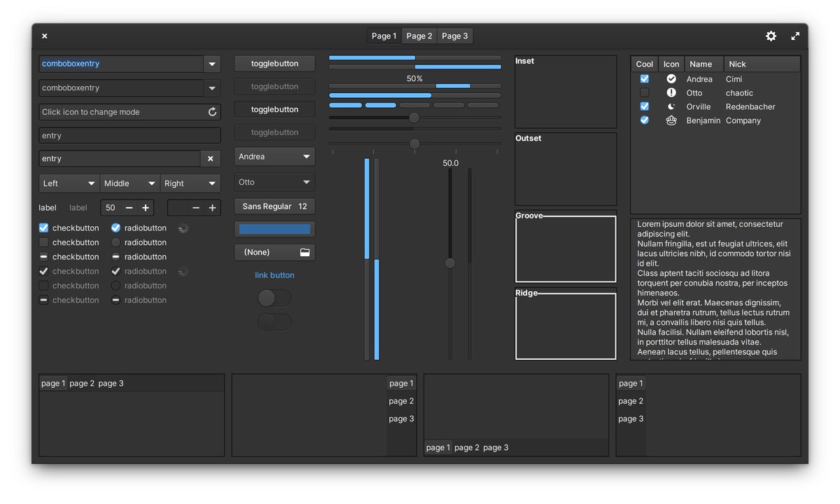Open the first comboboxentry dropdown arrow
Screen dimensions: 840x504
click(212, 64)
